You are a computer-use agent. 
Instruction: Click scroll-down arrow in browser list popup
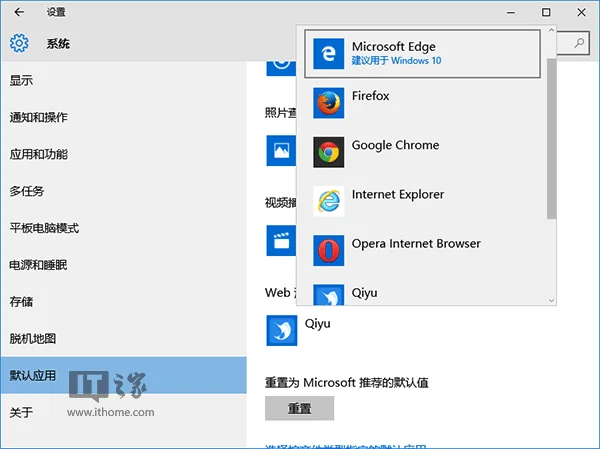click(x=551, y=299)
